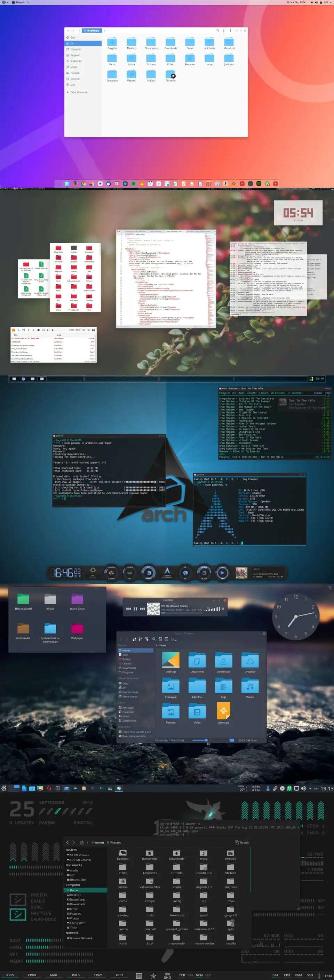334x980 pixels.
Task: Launch Spotify from the top desktop dock
Action: point(133,184)
